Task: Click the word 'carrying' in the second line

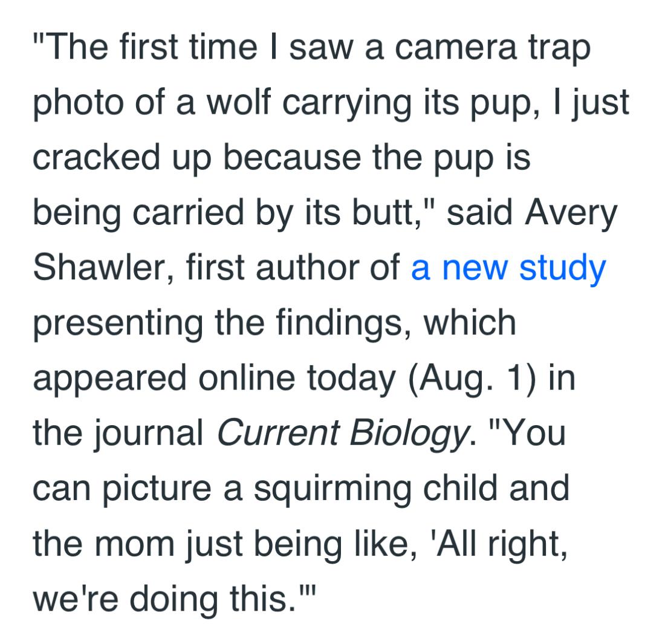Action: (347, 103)
